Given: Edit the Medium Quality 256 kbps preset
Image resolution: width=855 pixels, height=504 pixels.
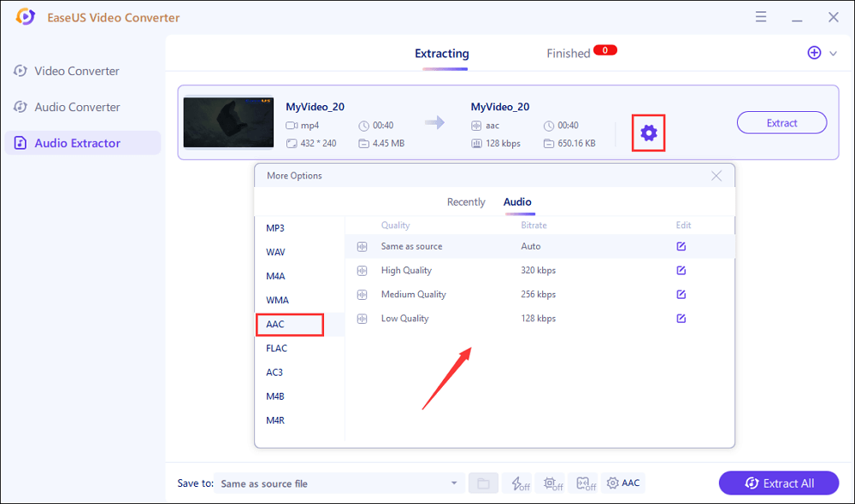Looking at the screenshot, I should 681,294.
